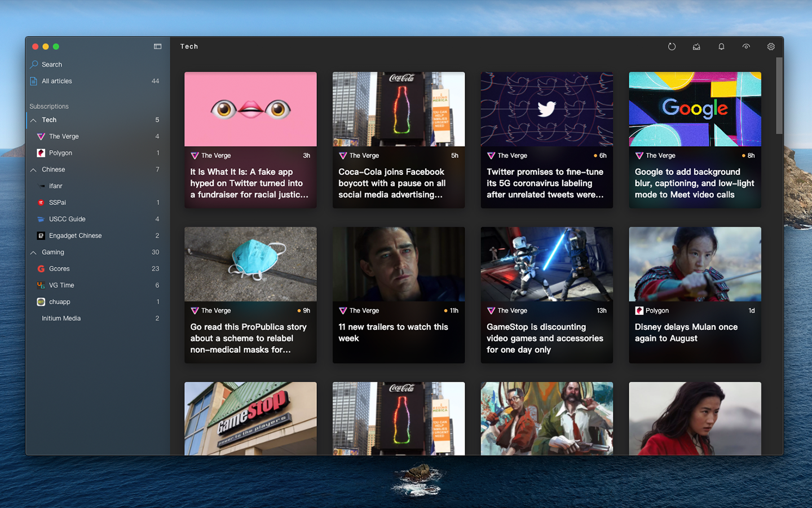Collapse the Tech folder chevron
The image size is (812, 508).
[33, 120]
